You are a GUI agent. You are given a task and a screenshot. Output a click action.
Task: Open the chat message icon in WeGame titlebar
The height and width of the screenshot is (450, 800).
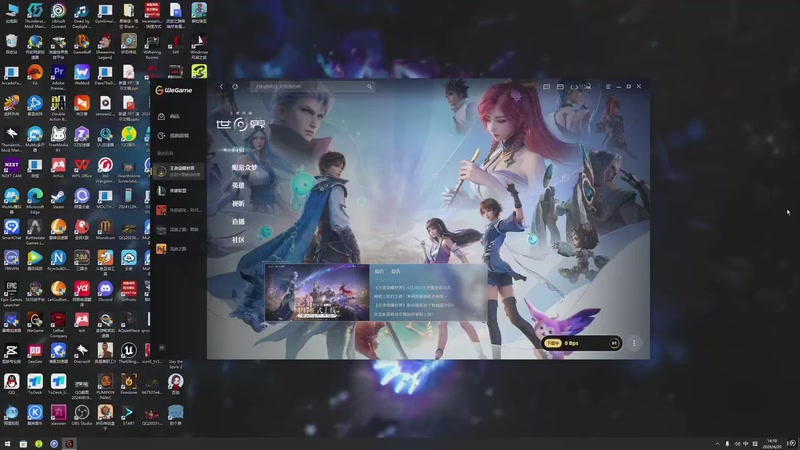coord(546,87)
